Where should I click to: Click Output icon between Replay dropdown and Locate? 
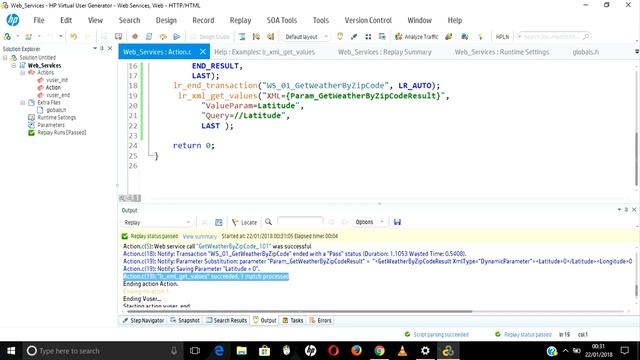[x=219, y=222]
